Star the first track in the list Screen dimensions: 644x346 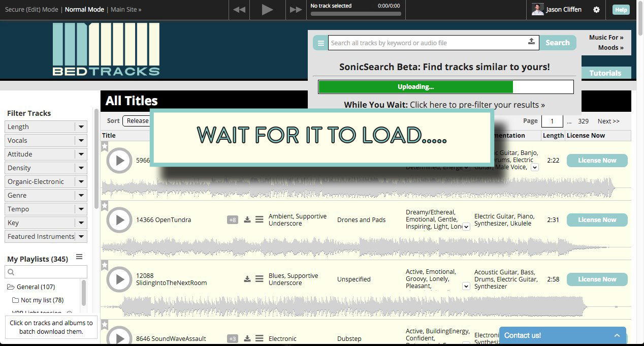(x=105, y=146)
